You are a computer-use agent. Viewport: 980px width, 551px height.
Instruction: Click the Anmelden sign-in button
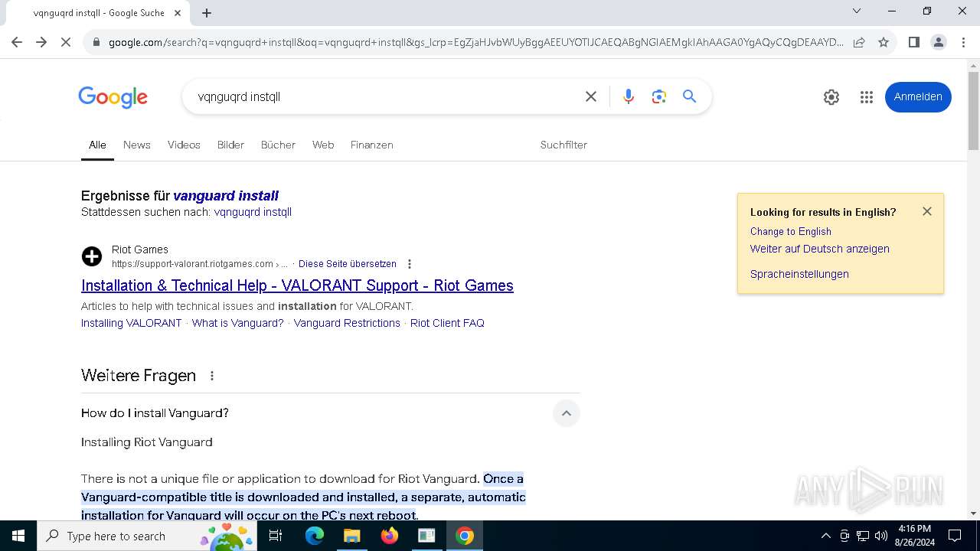tap(918, 97)
